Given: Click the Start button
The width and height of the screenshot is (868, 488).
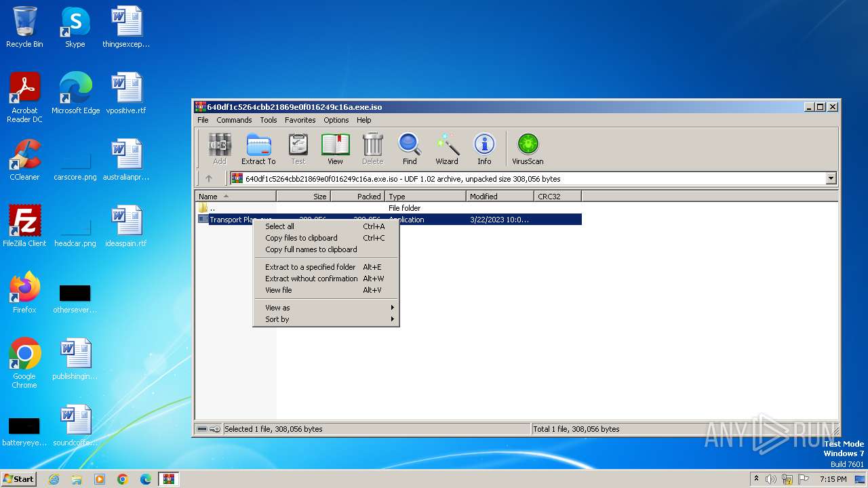Looking at the screenshot, I should (19, 479).
